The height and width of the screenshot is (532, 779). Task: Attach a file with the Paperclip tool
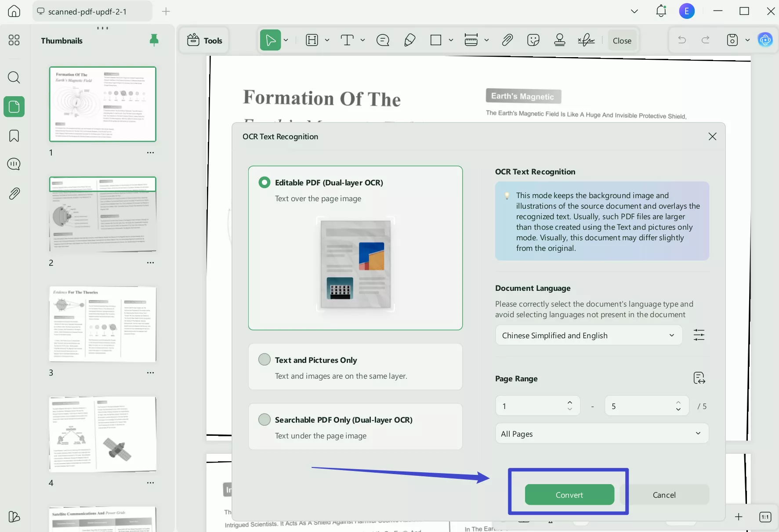[507, 40]
